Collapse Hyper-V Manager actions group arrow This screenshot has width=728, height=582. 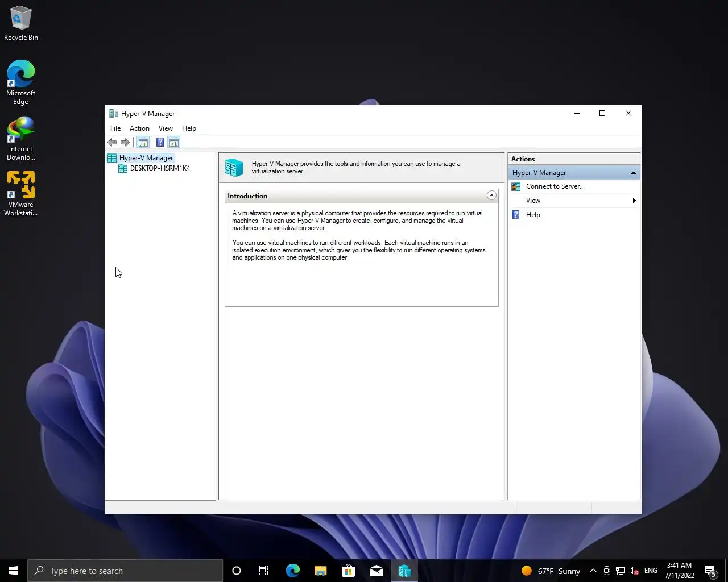(x=634, y=173)
